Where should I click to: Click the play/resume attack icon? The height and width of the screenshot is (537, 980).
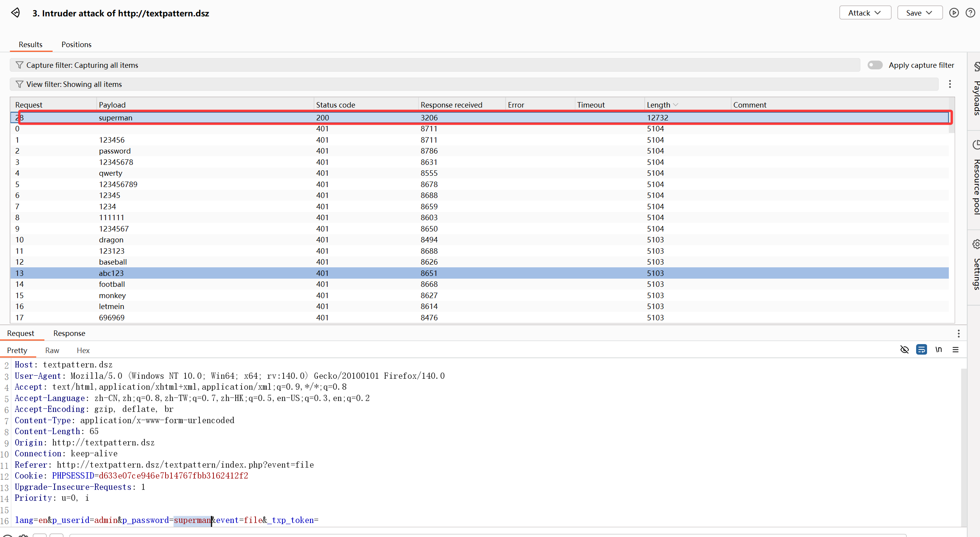[954, 13]
